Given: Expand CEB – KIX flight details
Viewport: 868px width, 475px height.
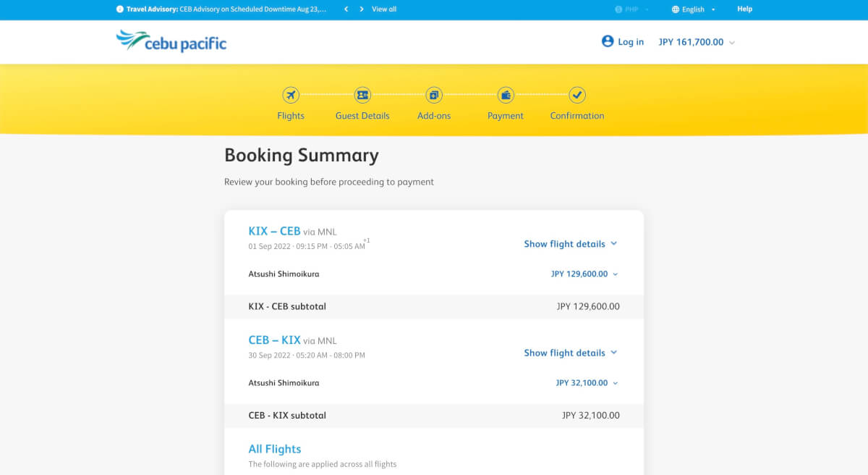Looking at the screenshot, I should coord(571,353).
